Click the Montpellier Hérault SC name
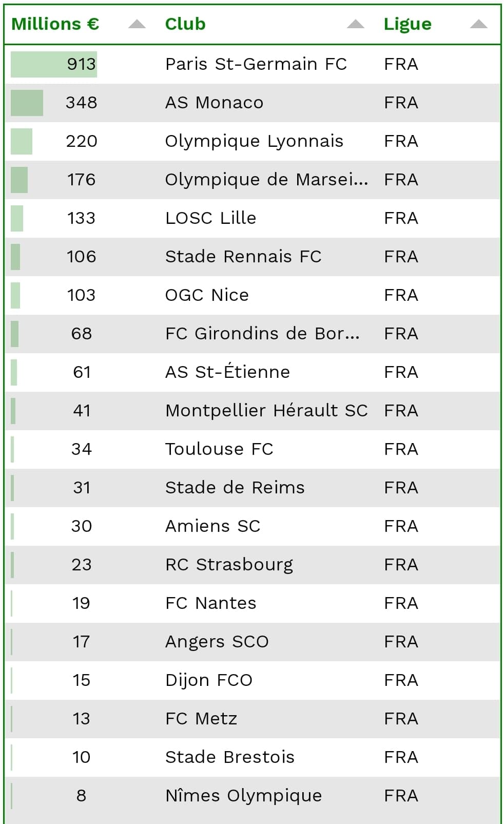Image resolution: width=504 pixels, height=824 pixels. click(266, 411)
